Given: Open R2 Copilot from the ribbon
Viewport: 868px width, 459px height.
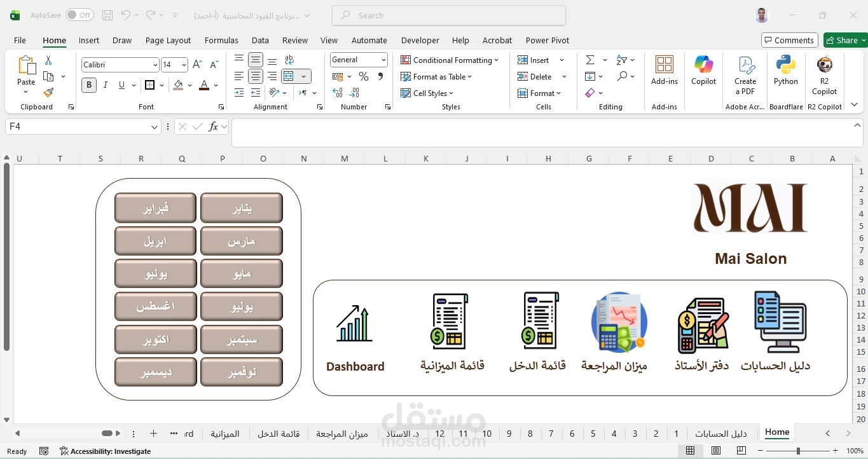Looking at the screenshot, I should point(824,76).
